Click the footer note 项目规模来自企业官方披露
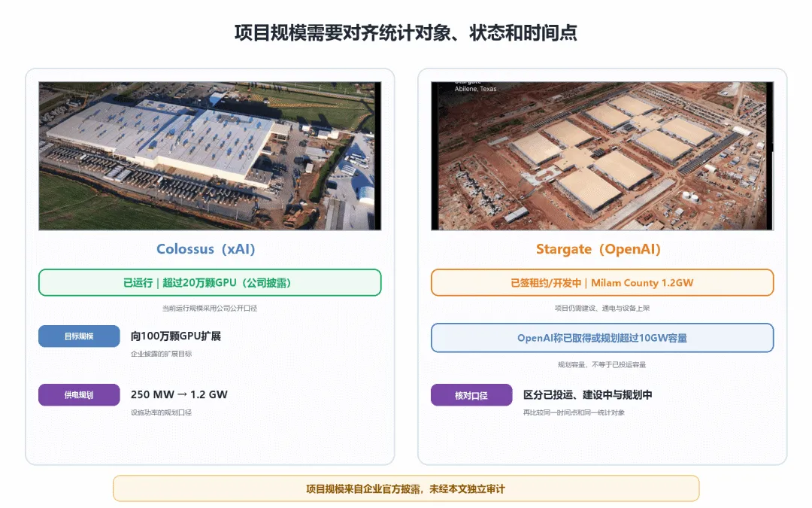This screenshot has height=508, width=812. [406, 488]
